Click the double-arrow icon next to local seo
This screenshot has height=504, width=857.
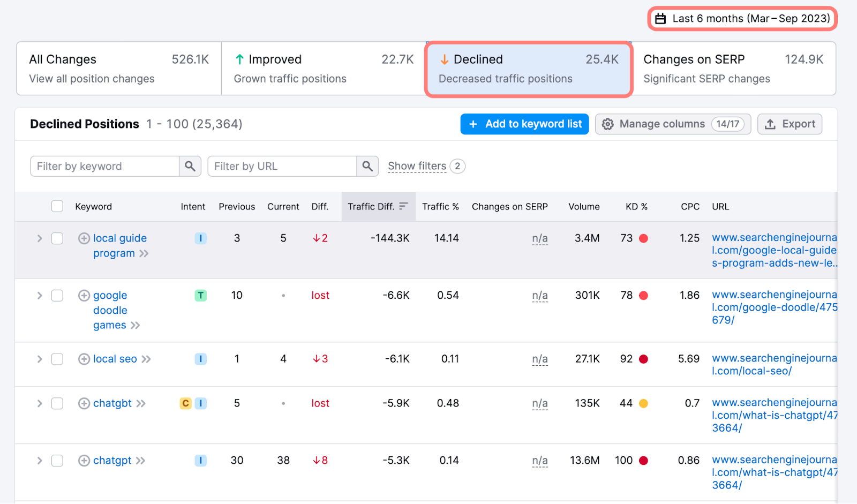(x=146, y=359)
